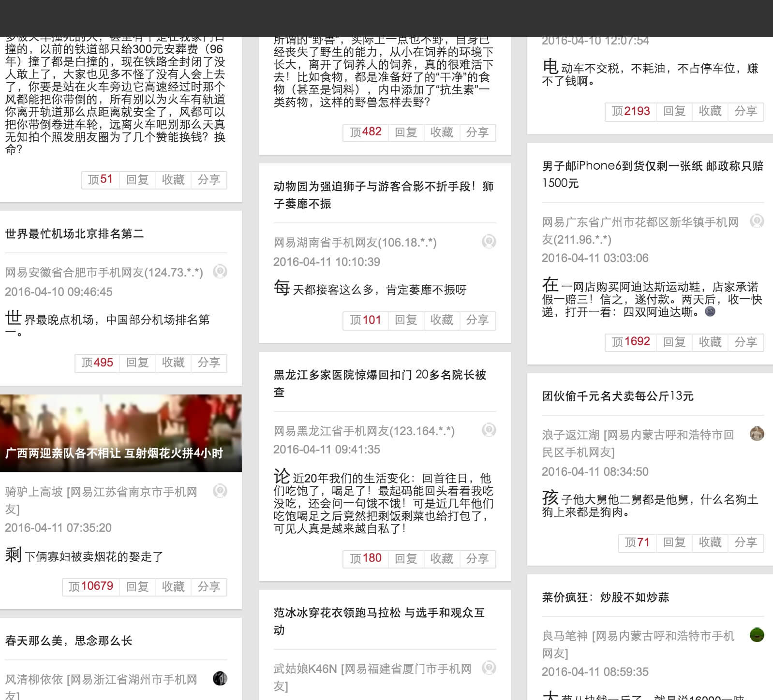Open article 范冰冰穿花衣领跑马拉松
Viewport: 773px width, 700px height.
[379, 621]
